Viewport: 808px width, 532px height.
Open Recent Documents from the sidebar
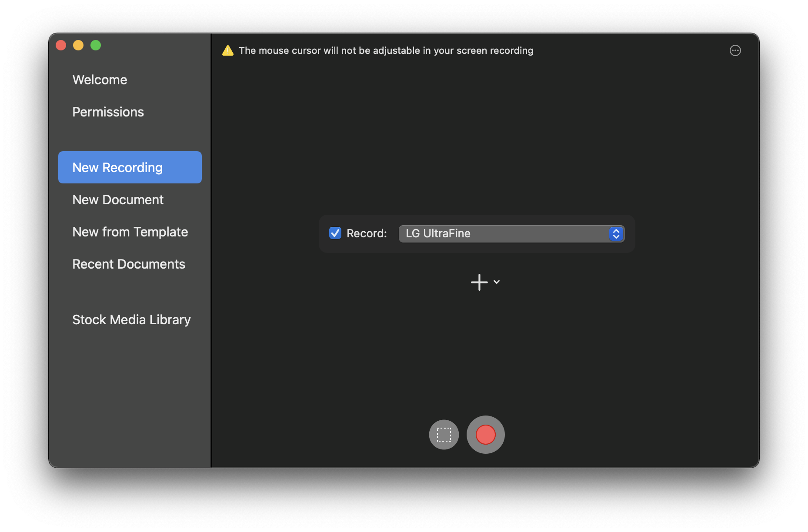pos(129,263)
